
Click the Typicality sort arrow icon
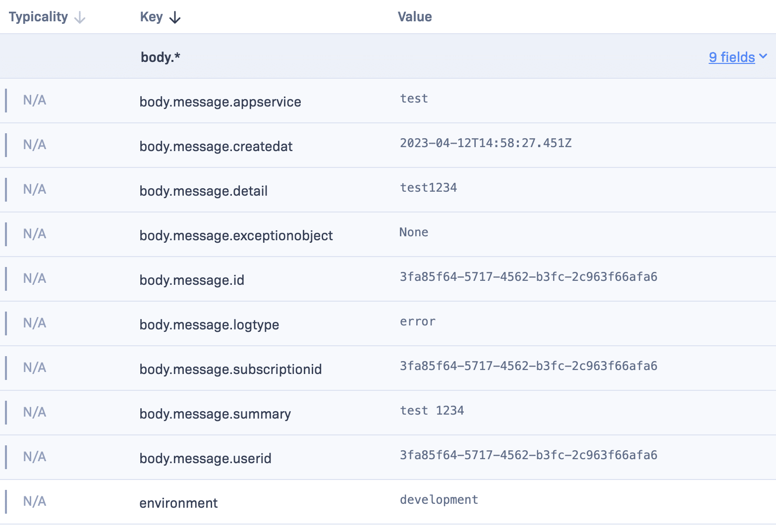pos(80,18)
